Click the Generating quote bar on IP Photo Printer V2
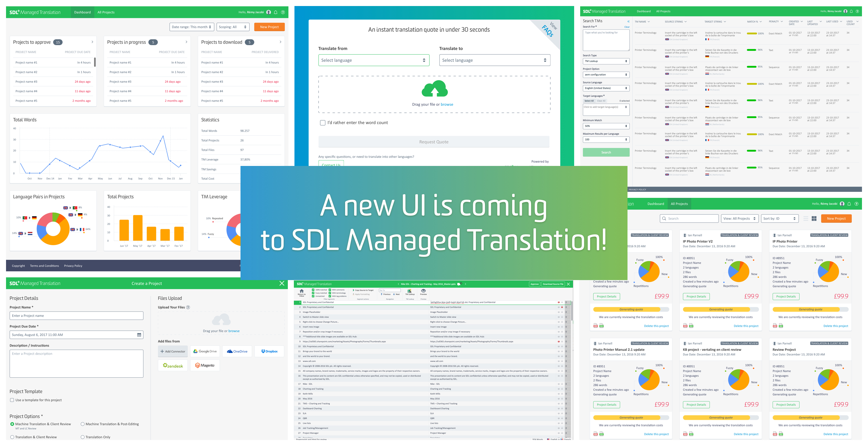868x446 pixels. coord(721,309)
